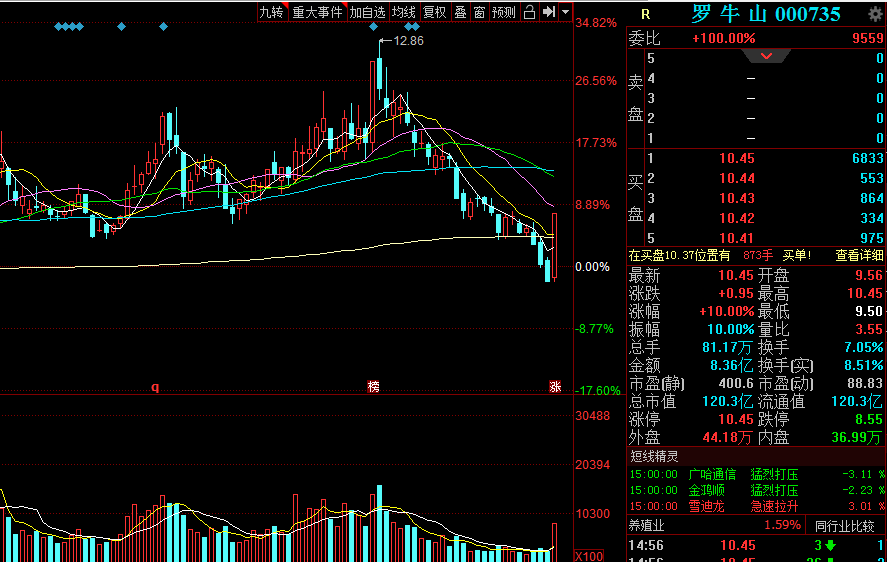The height and width of the screenshot is (562, 887).
Task: Open the 加自选 add-to-watchlist option
Action: (x=367, y=12)
